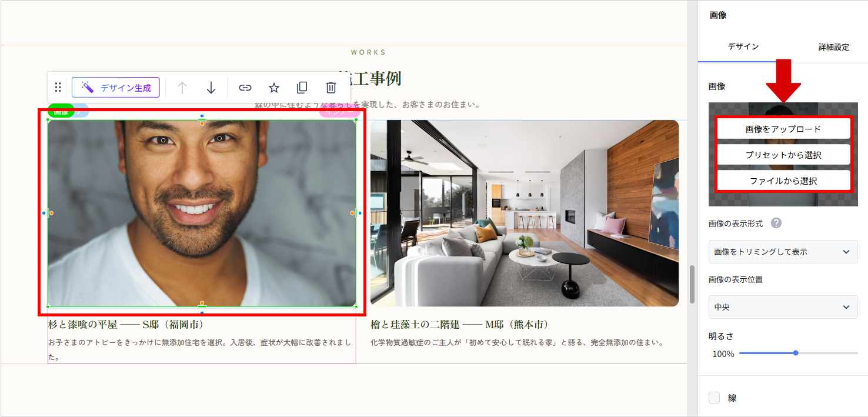Viewport: 868px width, 417px height.
Task: Click the vertical scrollbar of the canvas
Action: 692,283
